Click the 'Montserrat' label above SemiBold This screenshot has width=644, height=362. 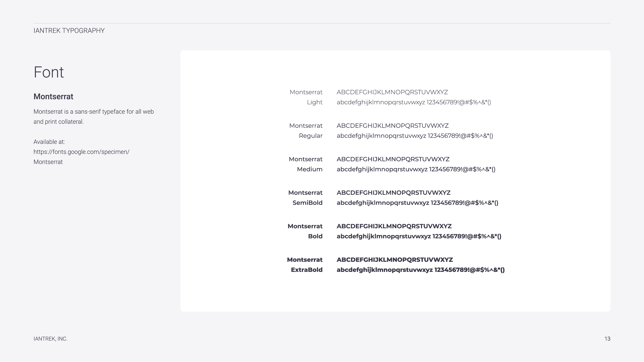pyautogui.click(x=306, y=193)
